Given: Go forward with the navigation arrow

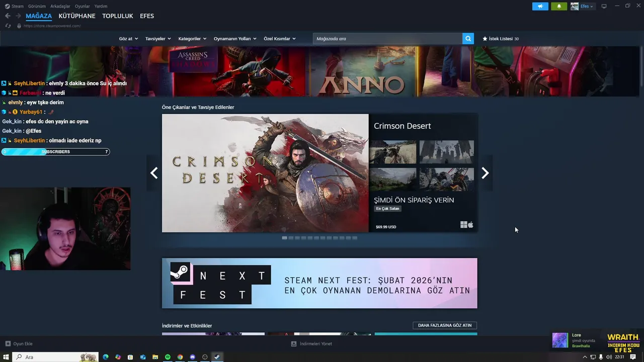Looking at the screenshot, I should point(19,16).
